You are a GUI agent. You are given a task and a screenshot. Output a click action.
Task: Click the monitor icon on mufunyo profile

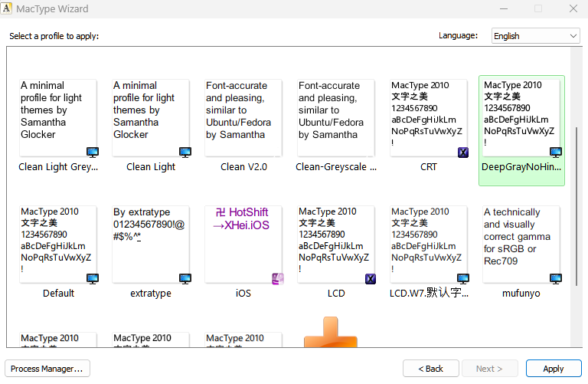tap(555, 278)
